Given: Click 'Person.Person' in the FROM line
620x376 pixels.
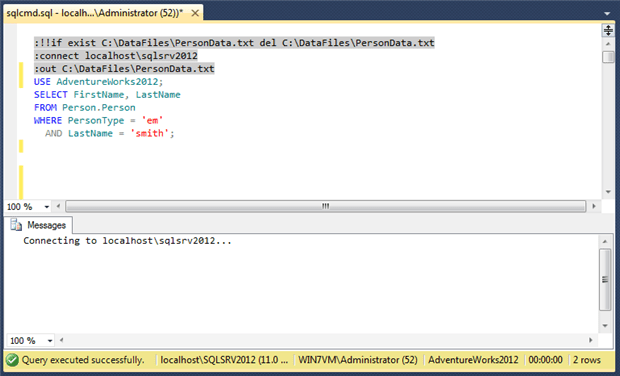Looking at the screenshot, I should point(99,108).
